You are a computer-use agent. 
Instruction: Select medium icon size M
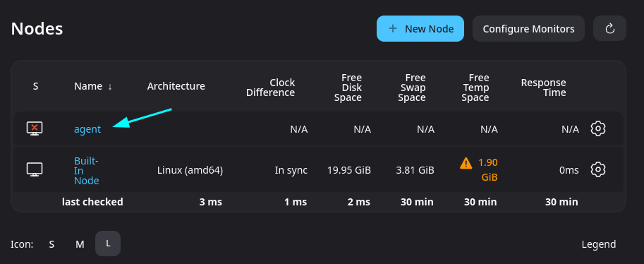pyautogui.click(x=80, y=244)
